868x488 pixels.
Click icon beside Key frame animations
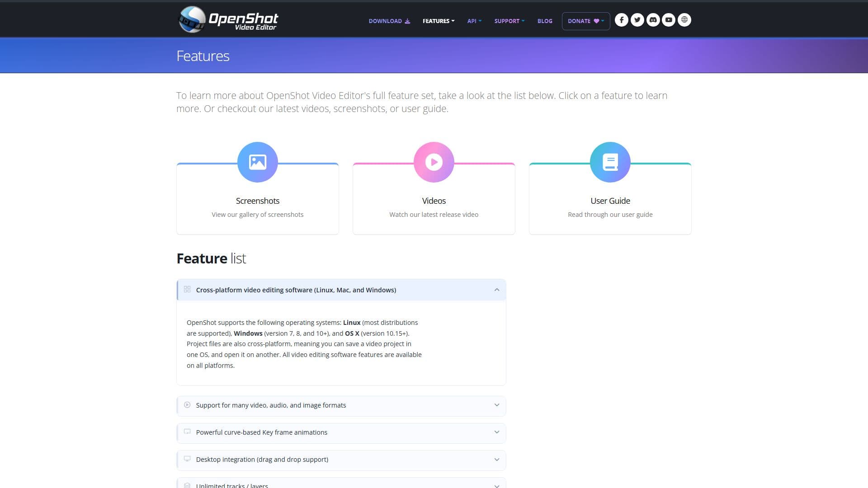coord(187,432)
